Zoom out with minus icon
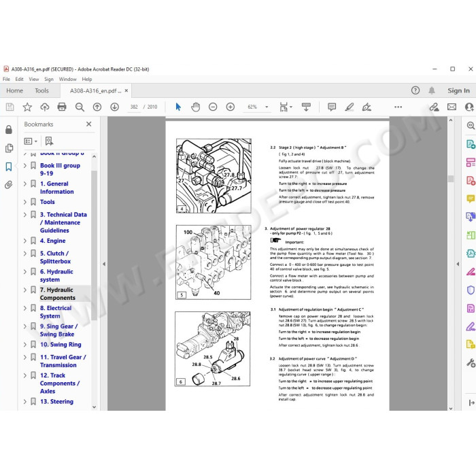Image resolution: width=476 pixels, height=476 pixels. pos(213,107)
